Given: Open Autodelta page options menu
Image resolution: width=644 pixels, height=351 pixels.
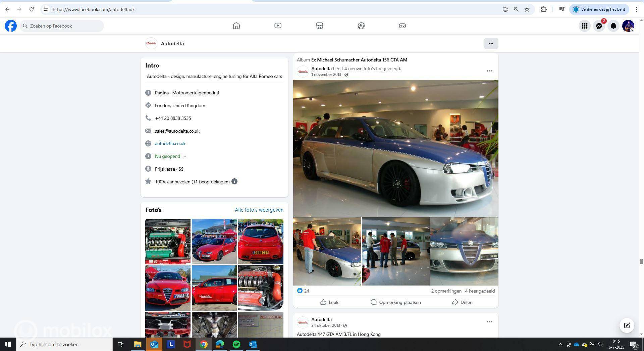Looking at the screenshot, I should pyautogui.click(x=491, y=43).
